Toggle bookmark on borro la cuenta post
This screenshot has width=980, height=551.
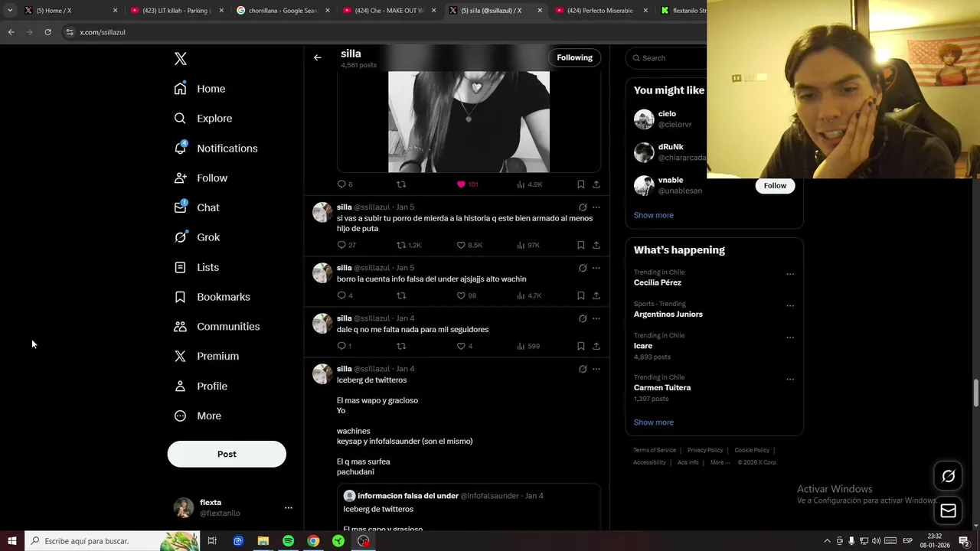pos(581,295)
